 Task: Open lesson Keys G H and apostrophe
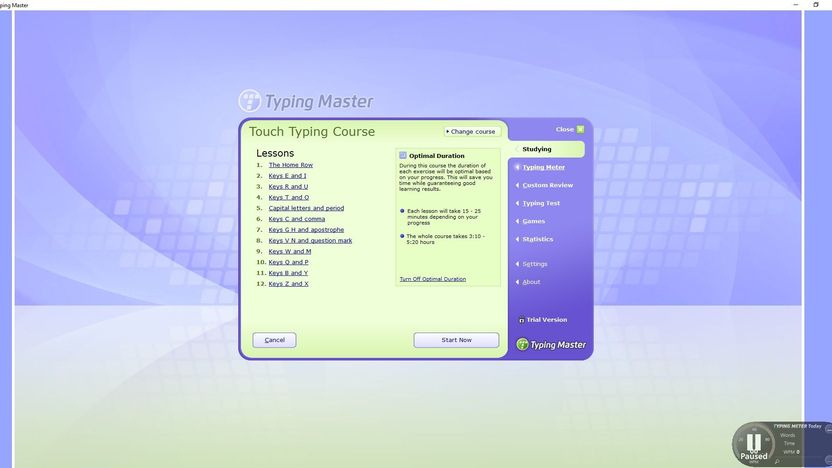pyautogui.click(x=306, y=230)
